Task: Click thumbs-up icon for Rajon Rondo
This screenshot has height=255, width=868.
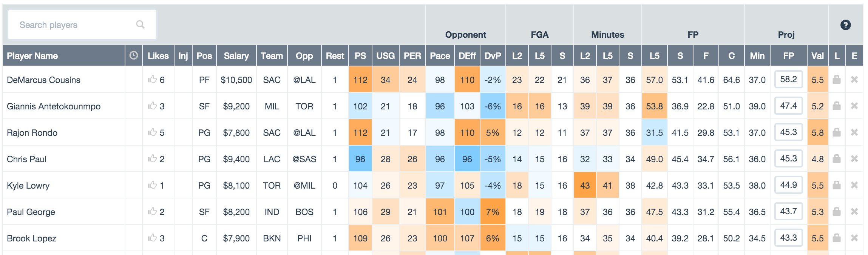Action: tap(152, 132)
